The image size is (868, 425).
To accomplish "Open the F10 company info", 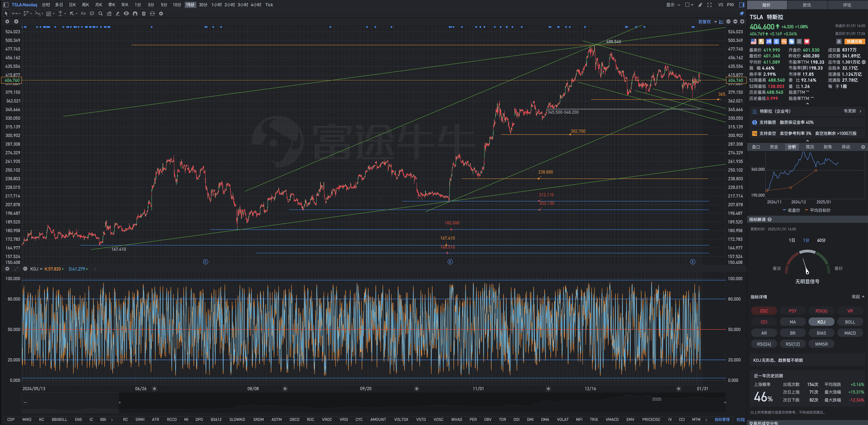I will 730,5.
